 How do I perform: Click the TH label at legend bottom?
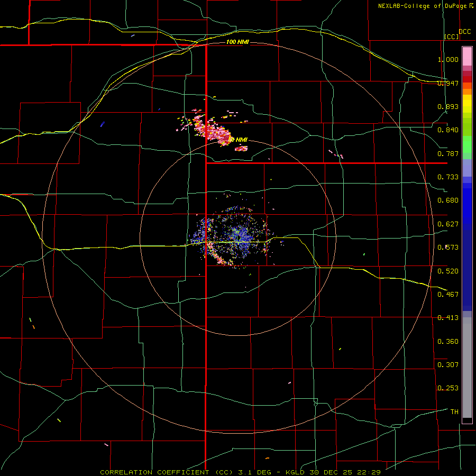point(454,412)
